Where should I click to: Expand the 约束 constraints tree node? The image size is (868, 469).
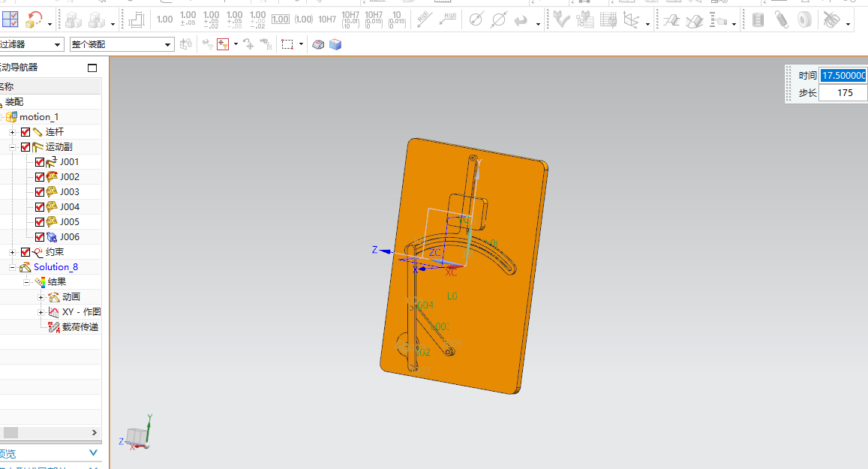[13, 252]
